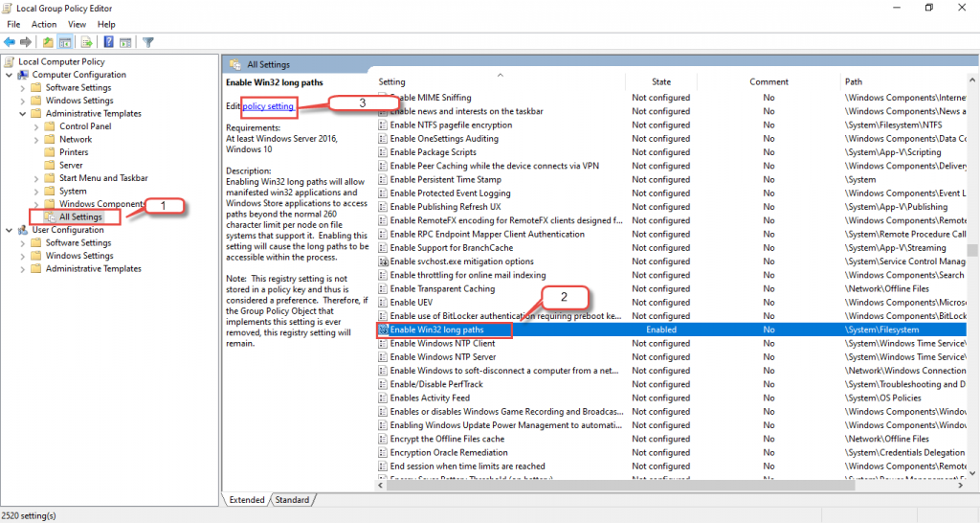
Task: Open Help via the blue question-mark icon
Action: (109, 42)
